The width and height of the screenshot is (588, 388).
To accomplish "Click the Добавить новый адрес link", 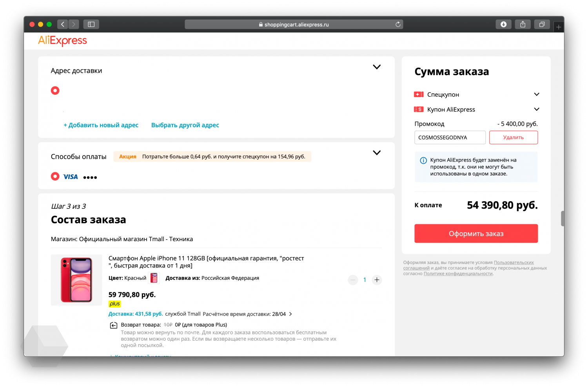I will click(101, 125).
